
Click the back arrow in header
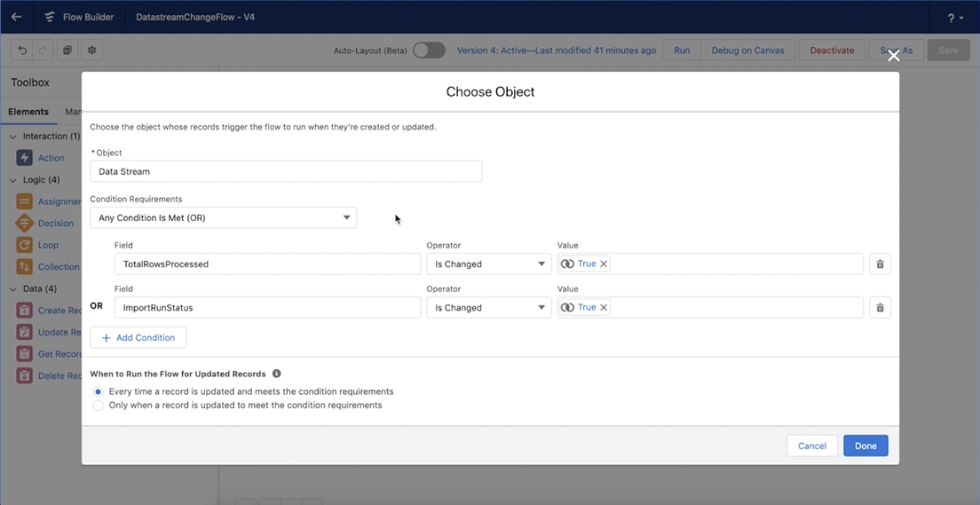[x=17, y=17]
